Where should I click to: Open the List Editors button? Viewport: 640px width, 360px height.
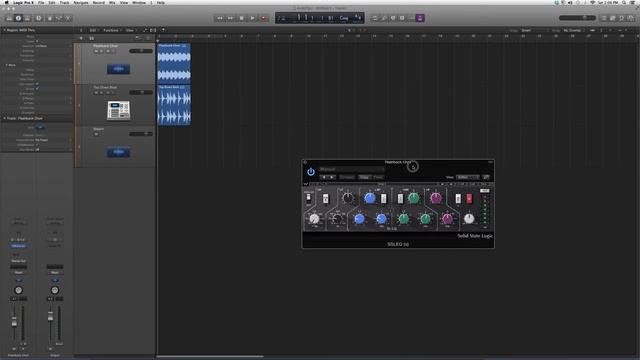tap(604, 18)
